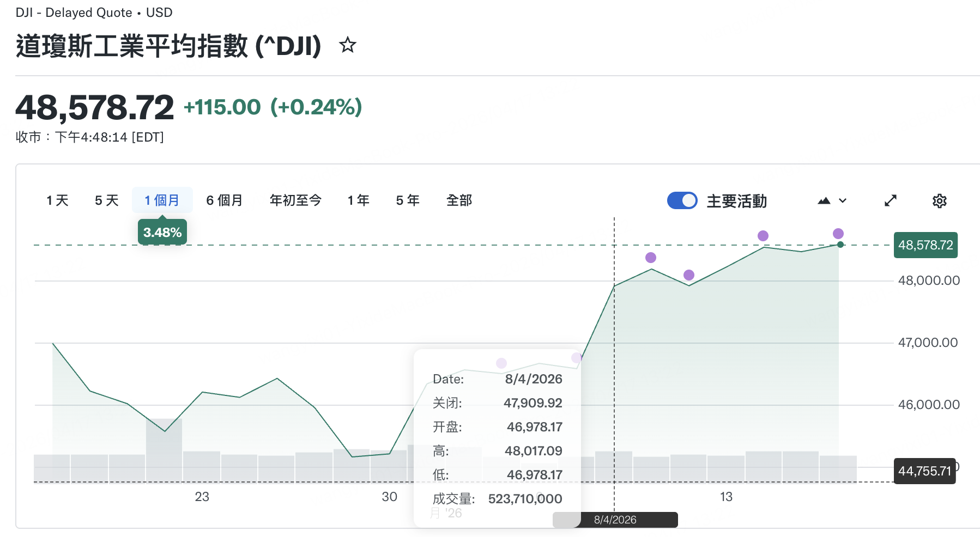Switch to 5 天 time range
Viewport: 980px width, 537px height.
[x=106, y=200]
